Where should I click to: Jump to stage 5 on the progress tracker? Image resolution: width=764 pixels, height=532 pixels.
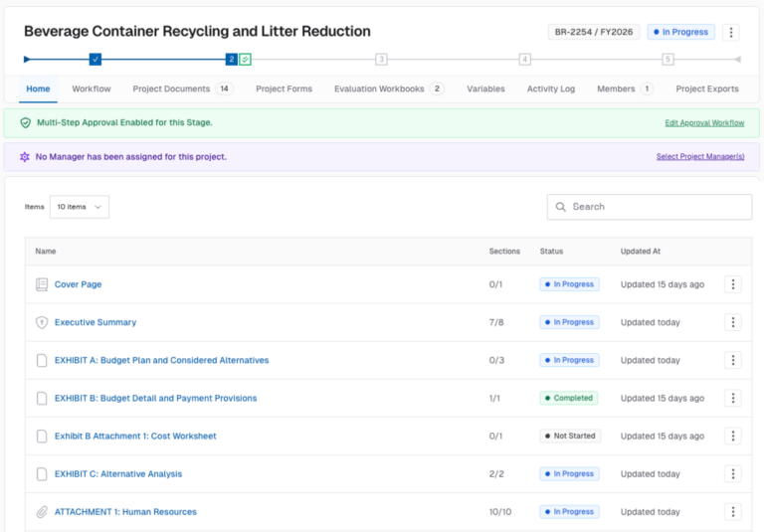(668, 60)
